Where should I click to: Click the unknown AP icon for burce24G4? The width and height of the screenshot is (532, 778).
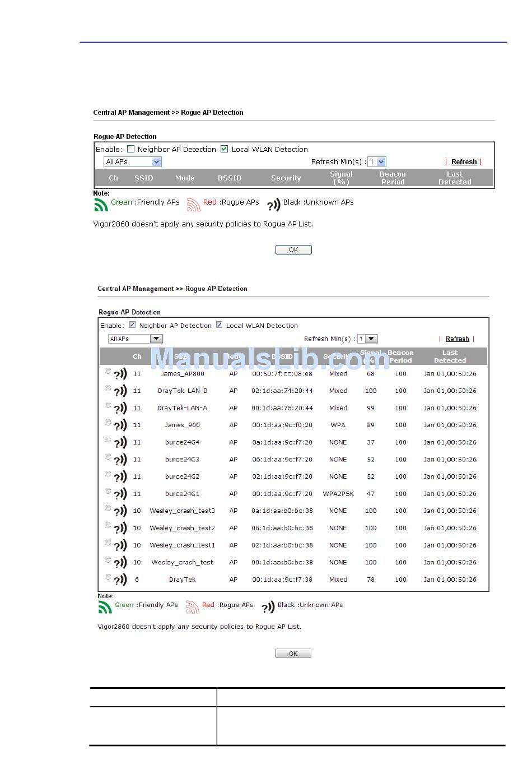[x=120, y=443]
